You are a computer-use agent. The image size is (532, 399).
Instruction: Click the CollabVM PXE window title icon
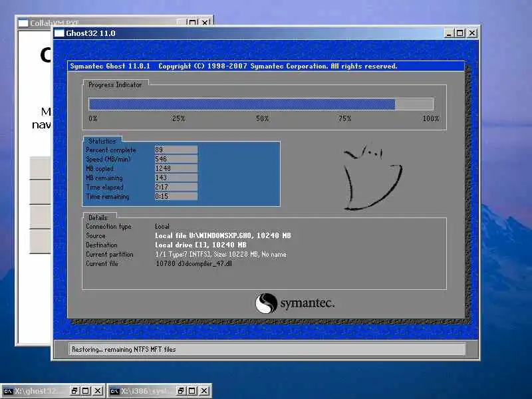tap(23, 23)
